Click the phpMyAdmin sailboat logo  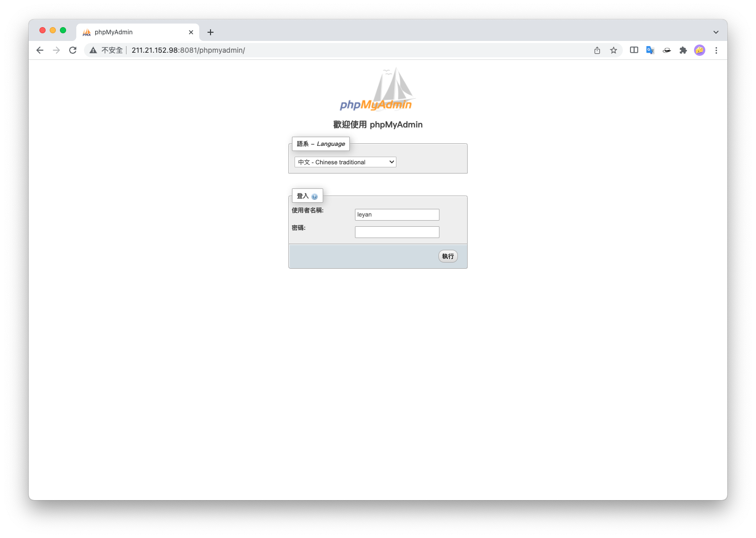point(377,90)
